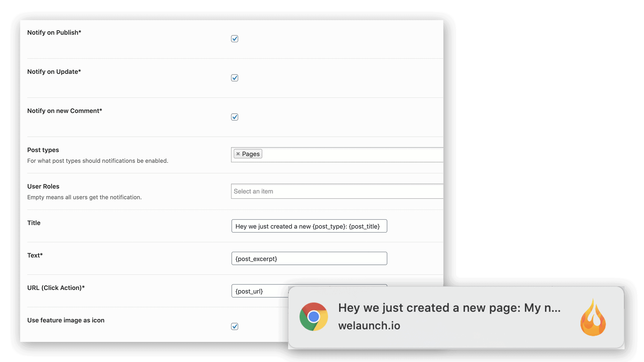Screen dimensions: 644x362
Task: Disable the Notify on Update option
Action: coord(234,78)
